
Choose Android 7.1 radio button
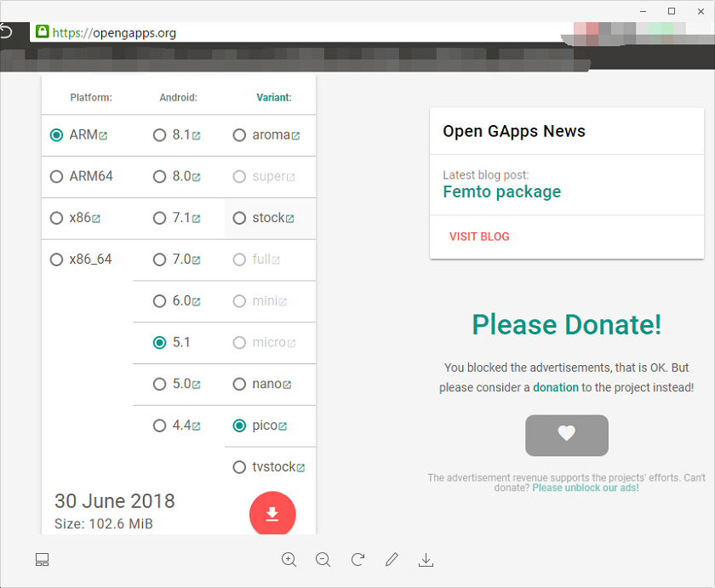160,218
